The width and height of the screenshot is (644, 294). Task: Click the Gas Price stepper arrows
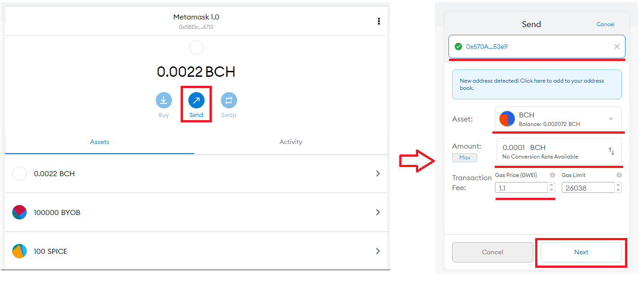tap(551, 188)
